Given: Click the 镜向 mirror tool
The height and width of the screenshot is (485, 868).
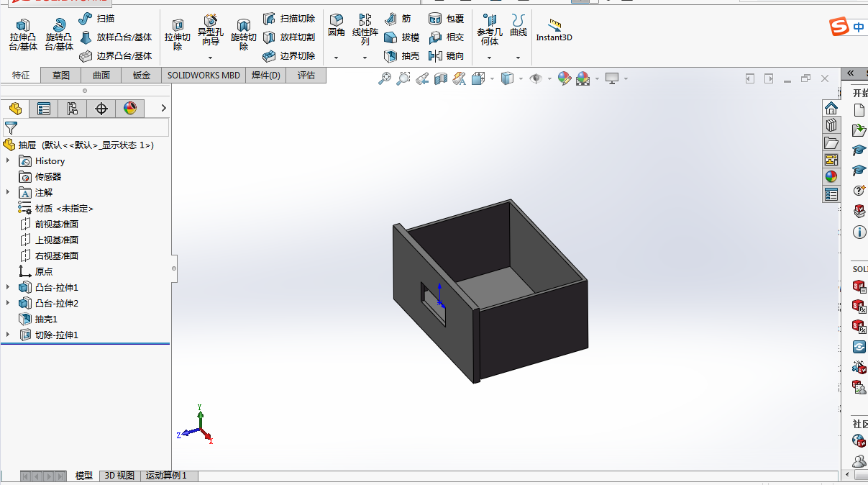Looking at the screenshot, I should pos(447,55).
